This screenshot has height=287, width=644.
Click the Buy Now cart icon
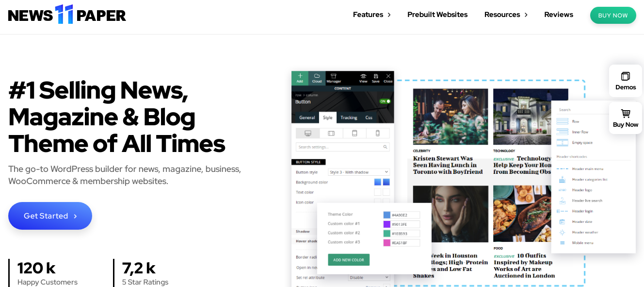click(625, 113)
